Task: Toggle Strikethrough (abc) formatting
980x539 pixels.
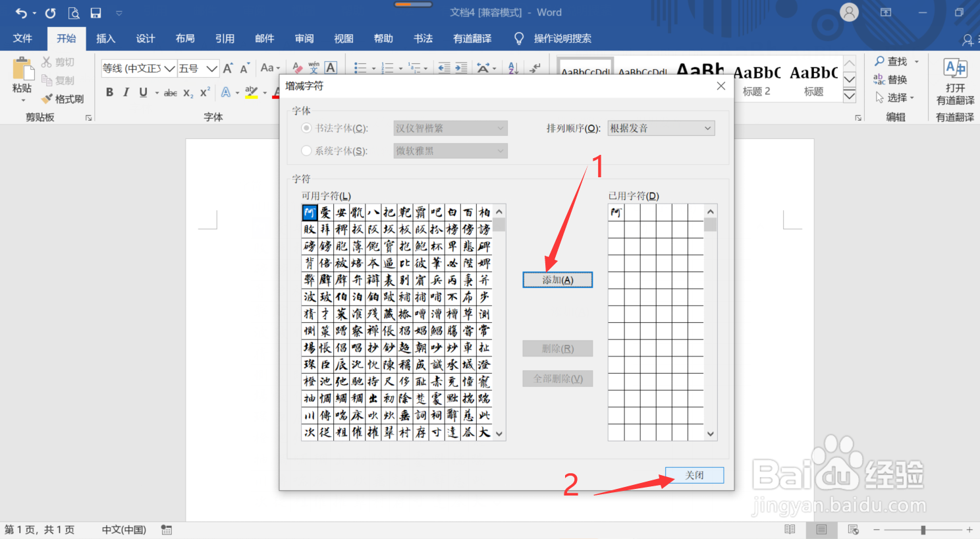Action: pos(171,93)
